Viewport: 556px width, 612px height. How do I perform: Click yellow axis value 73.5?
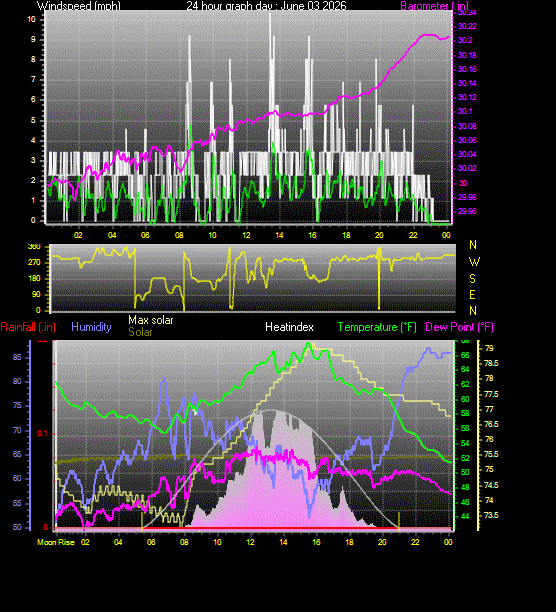pos(491,516)
